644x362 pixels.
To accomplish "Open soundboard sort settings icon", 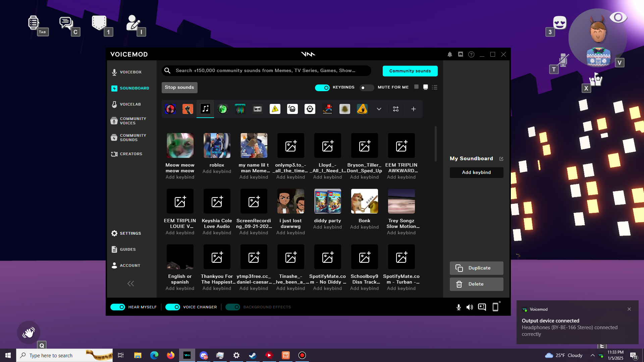I will click(x=396, y=109).
